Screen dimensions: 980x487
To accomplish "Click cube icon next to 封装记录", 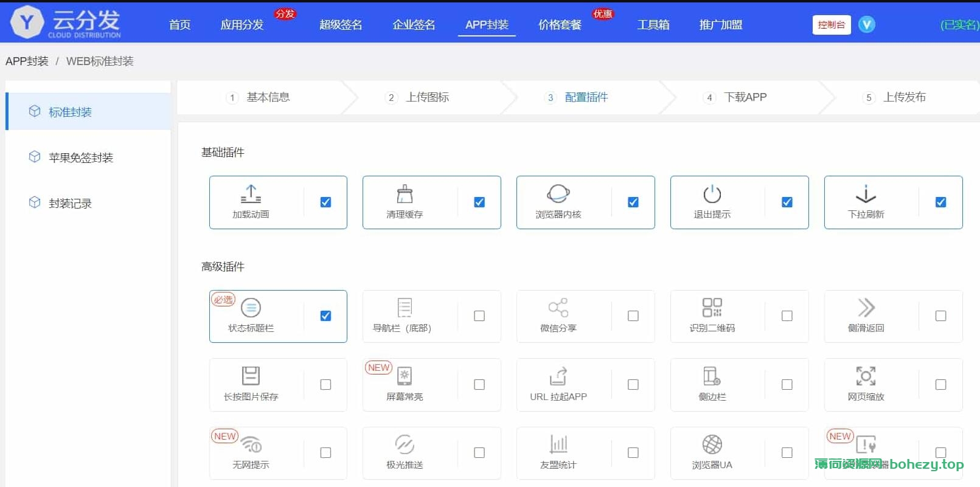I will 35,202.
